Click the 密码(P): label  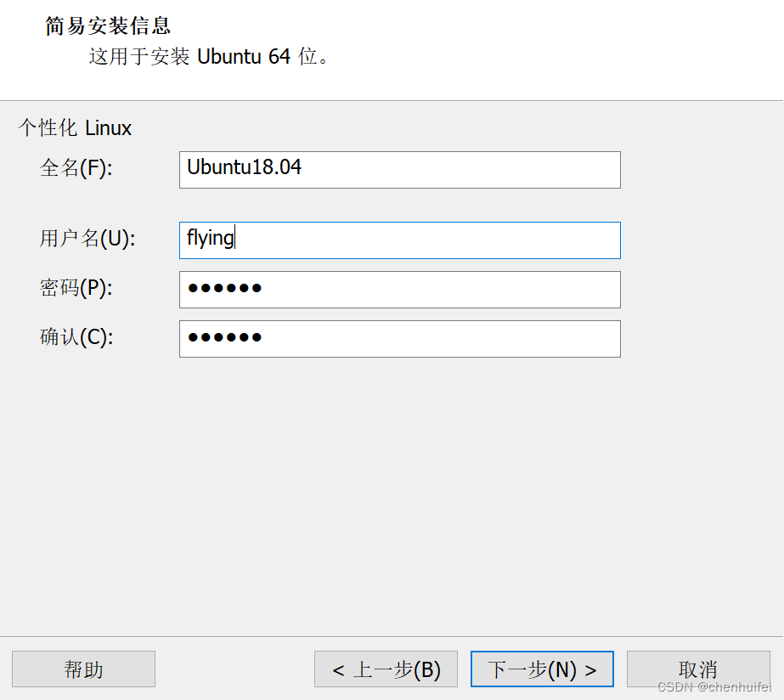(76, 288)
